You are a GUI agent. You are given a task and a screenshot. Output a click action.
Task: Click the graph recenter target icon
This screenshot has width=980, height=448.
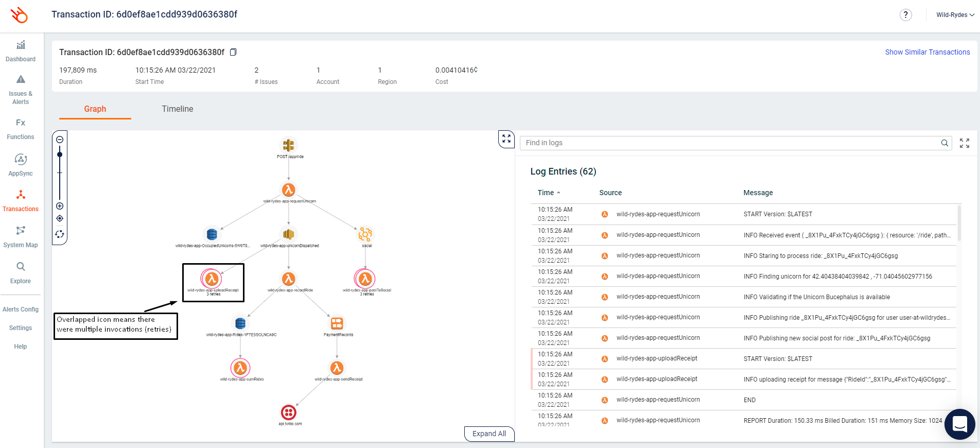(60, 218)
